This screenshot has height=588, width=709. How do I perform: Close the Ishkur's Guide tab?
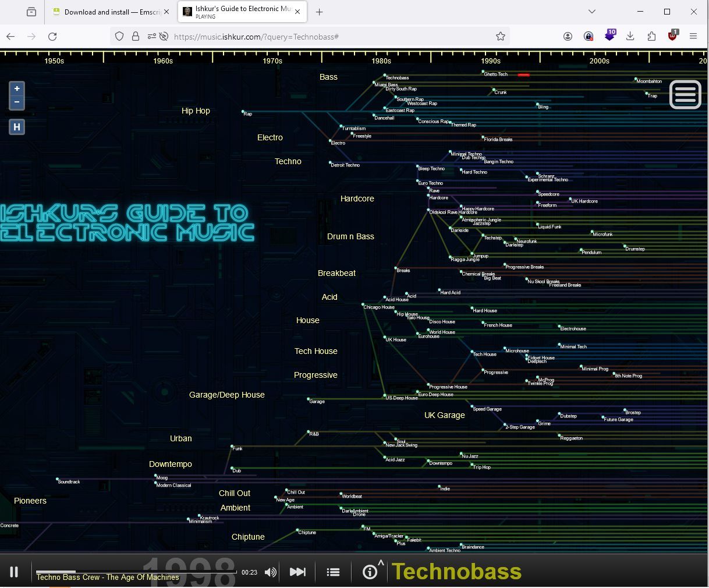(298, 12)
